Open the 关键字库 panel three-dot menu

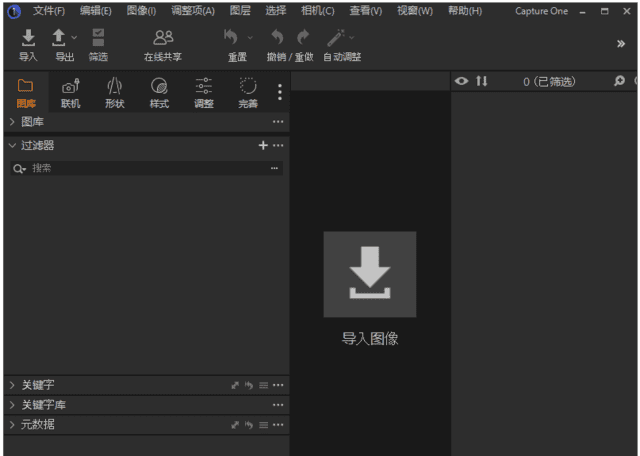pyautogui.click(x=278, y=405)
